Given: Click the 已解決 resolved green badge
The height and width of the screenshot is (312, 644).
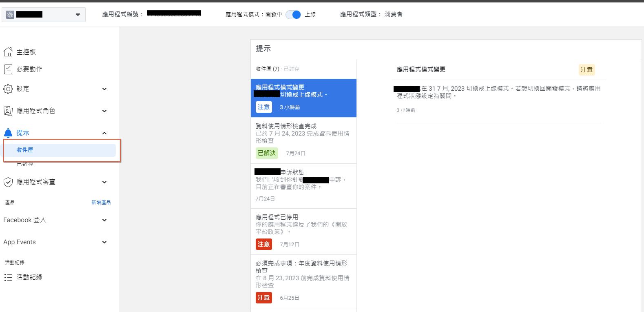Looking at the screenshot, I should coord(267,153).
